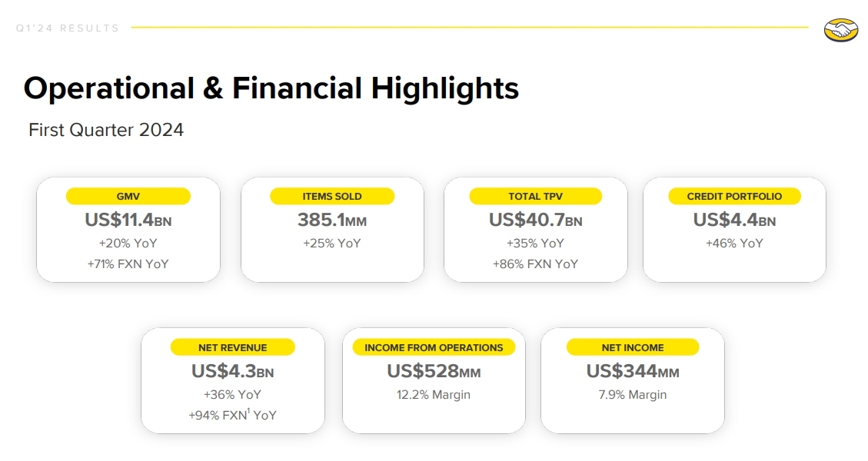Click the INCOME FROM OPERATIONS label
Image resolution: width=868 pixels, height=461 pixels.
(434, 347)
